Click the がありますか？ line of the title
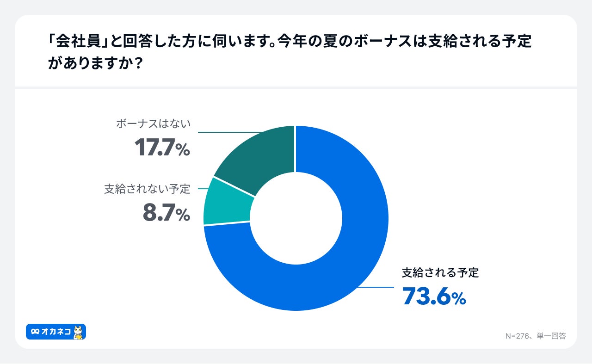The image size is (592, 364). click(x=95, y=63)
